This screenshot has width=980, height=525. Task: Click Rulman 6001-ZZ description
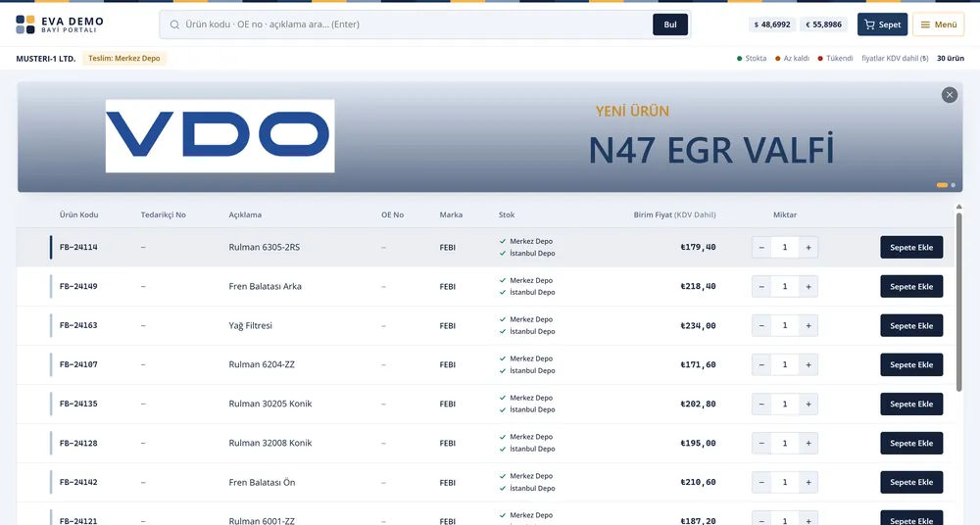262,521
